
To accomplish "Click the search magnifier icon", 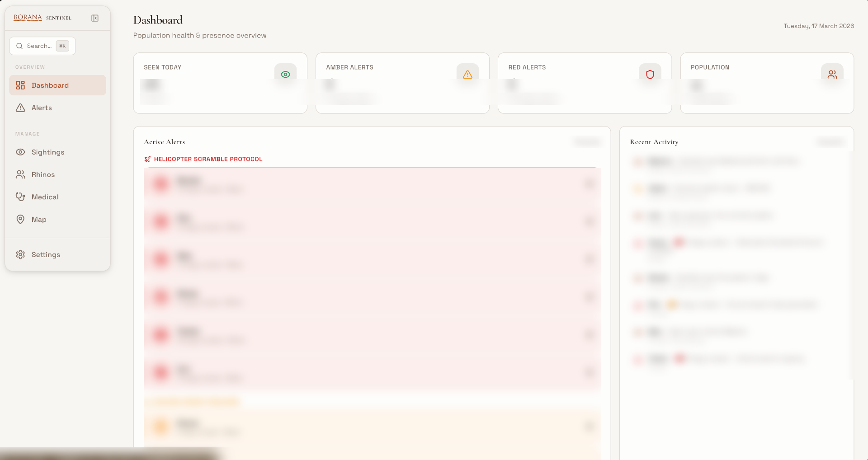I will 19,46.
